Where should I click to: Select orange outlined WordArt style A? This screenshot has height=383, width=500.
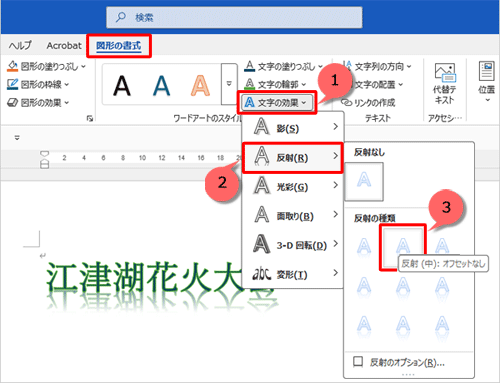(200, 86)
